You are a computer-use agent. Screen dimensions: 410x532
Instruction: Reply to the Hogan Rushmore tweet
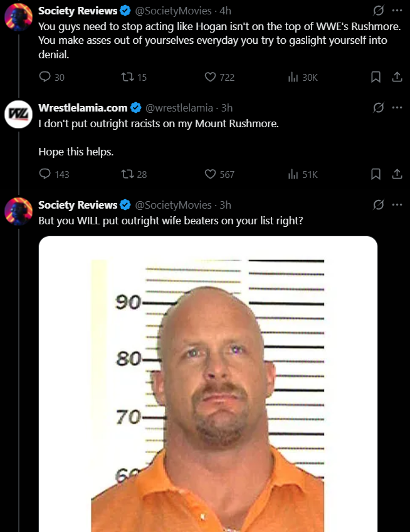(x=45, y=77)
